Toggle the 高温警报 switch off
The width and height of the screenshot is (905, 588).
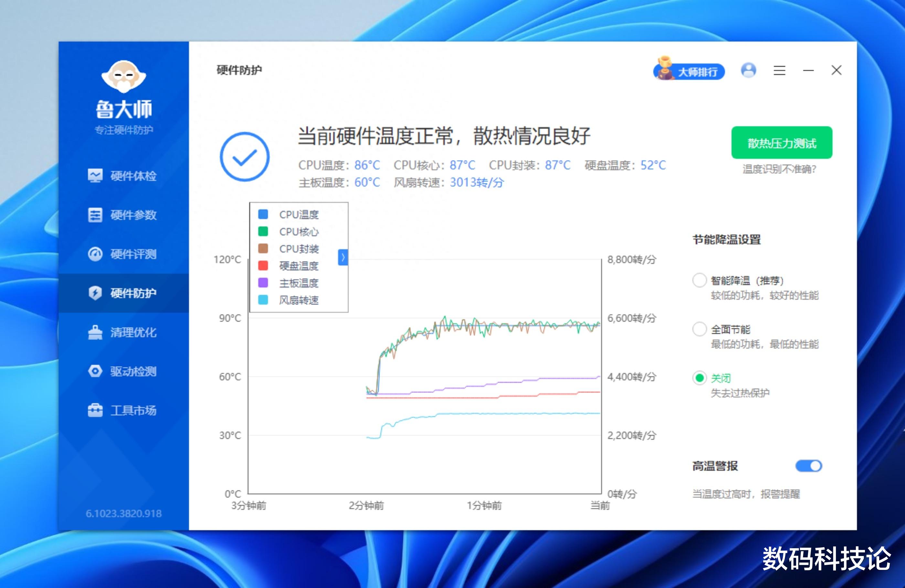[x=808, y=466]
